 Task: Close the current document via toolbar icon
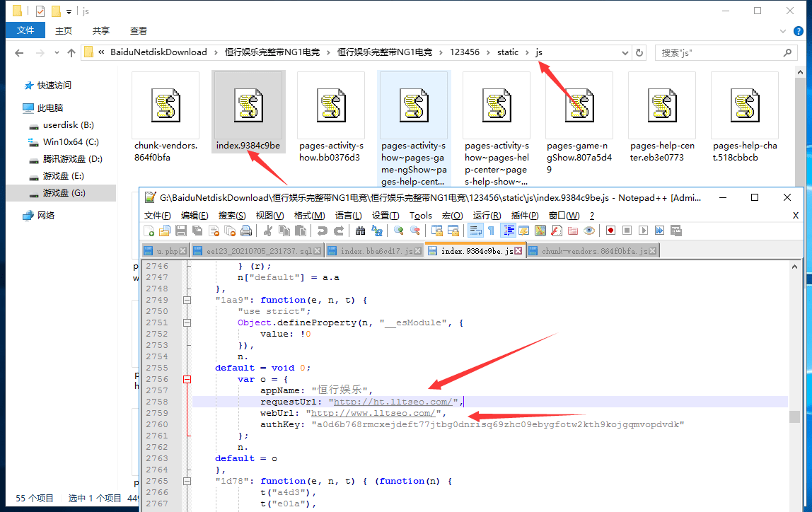pos(214,231)
